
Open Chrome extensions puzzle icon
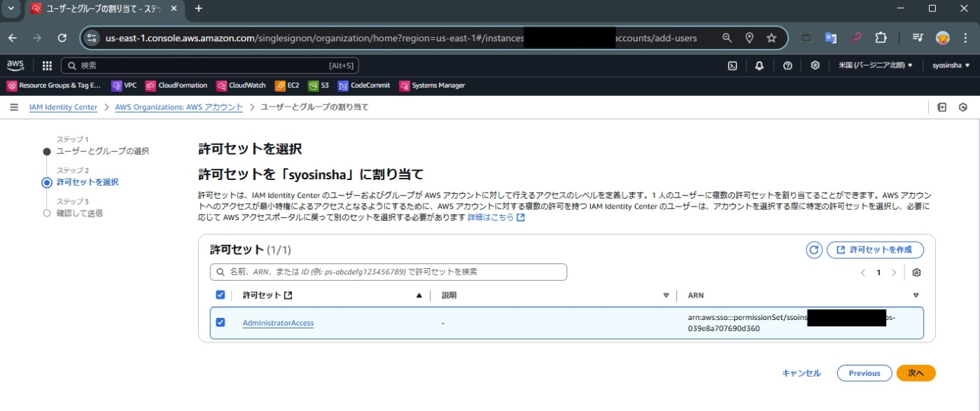pyautogui.click(x=881, y=38)
